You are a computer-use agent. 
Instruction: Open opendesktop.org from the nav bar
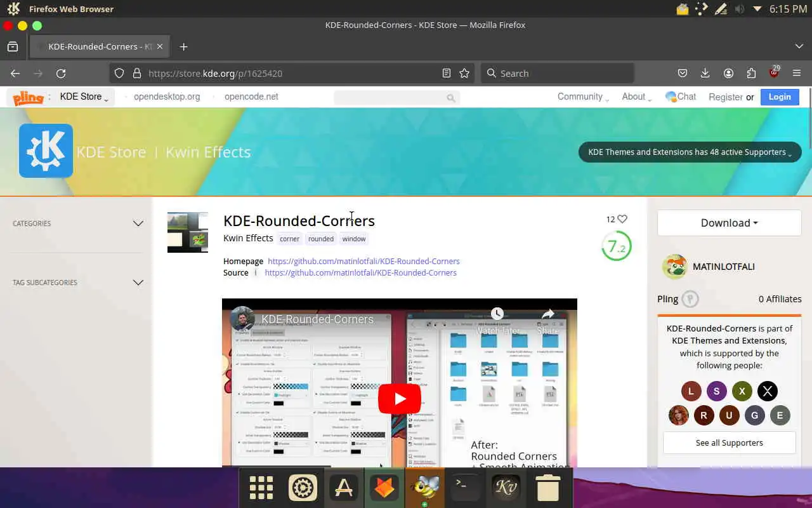tap(167, 97)
